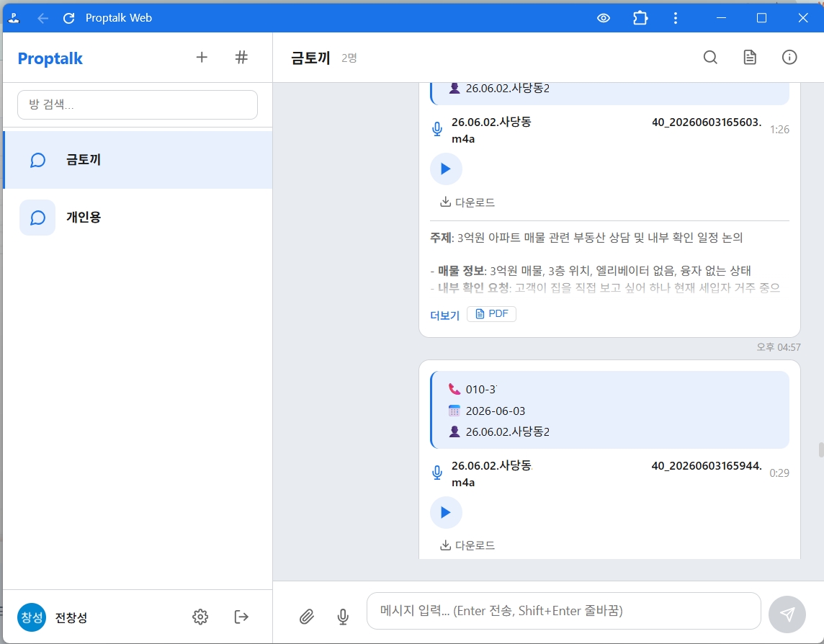Click the microphone icon beside 40_20260603165944 file

tap(436, 473)
